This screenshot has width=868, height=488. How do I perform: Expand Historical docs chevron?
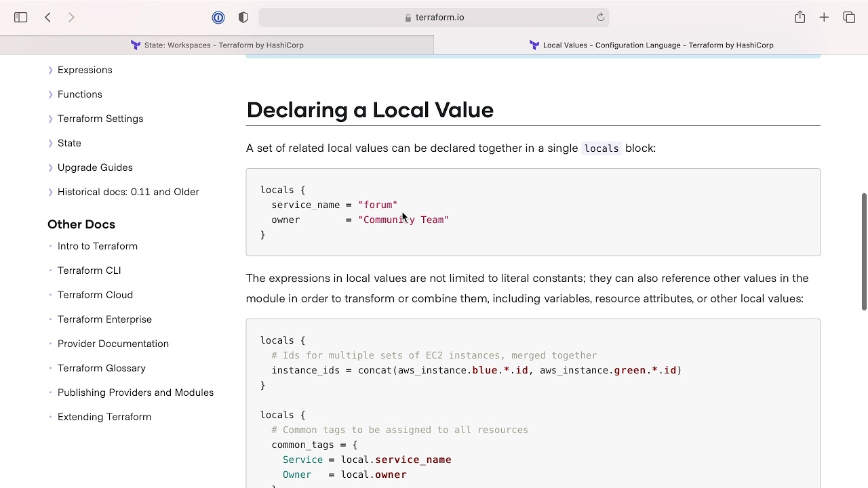(x=50, y=192)
